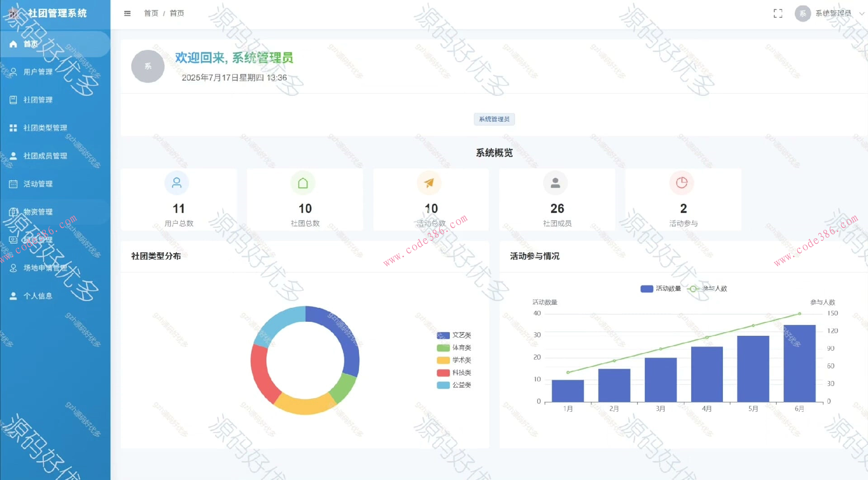Toggle 文艺类 legend swatch
This screenshot has height=480, width=868.
pyautogui.click(x=443, y=335)
